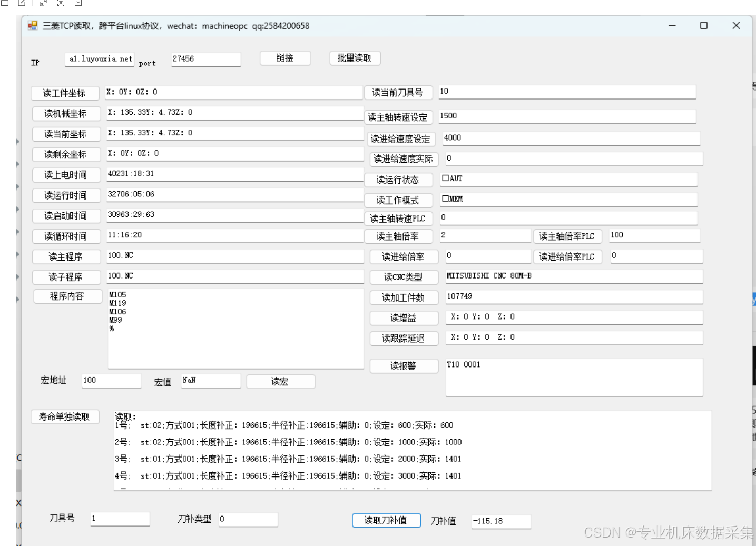
Task: Focus the 宏地址 field showing 100
Action: (112, 380)
